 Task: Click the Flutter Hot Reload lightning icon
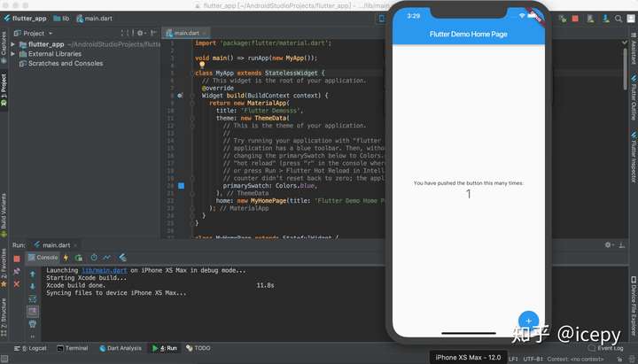pyautogui.click(x=66, y=258)
